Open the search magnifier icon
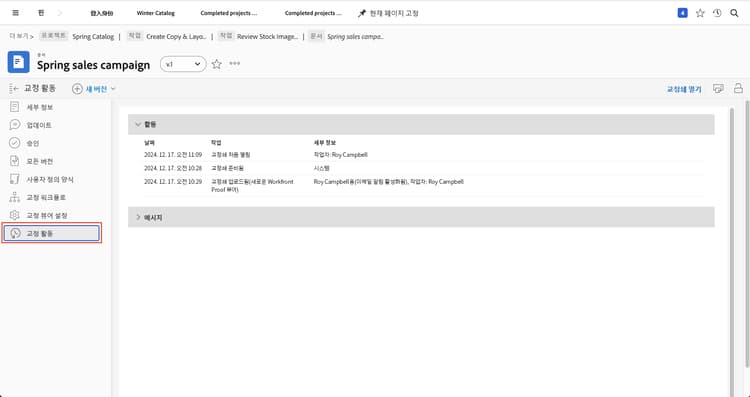750x397 pixels. [734, 13]
